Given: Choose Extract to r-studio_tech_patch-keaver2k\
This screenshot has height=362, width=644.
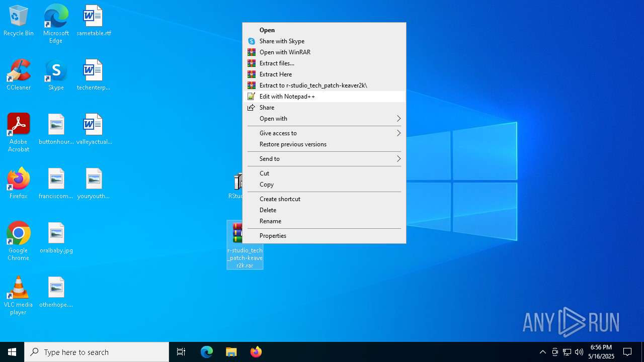Looking at the screenshot, I should tap(324, 85).
